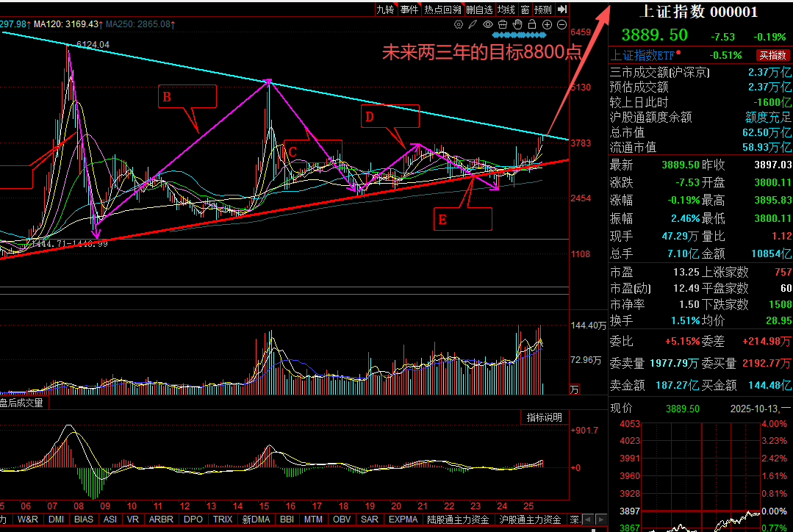Click the 换手 1.51% value
The height and width of the screenshot is (532, 793).
tap(685, 320)
